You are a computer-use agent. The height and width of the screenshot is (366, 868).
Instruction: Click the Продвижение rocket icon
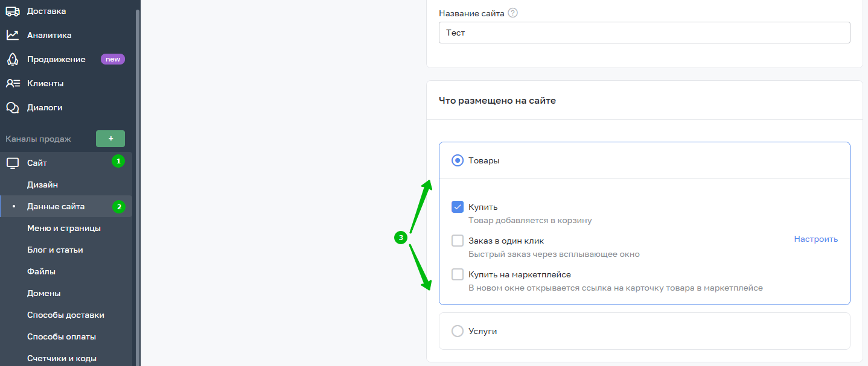(x=13, y=59)
